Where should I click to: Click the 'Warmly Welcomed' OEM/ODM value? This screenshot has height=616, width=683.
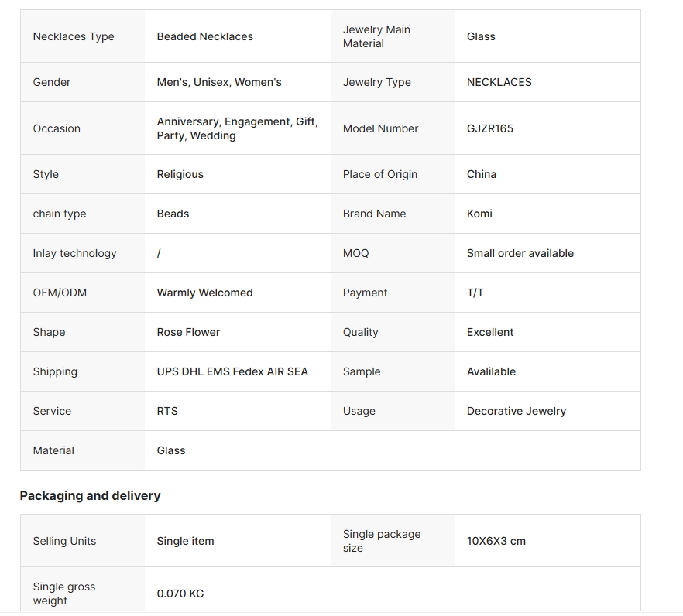pos(204,293)
